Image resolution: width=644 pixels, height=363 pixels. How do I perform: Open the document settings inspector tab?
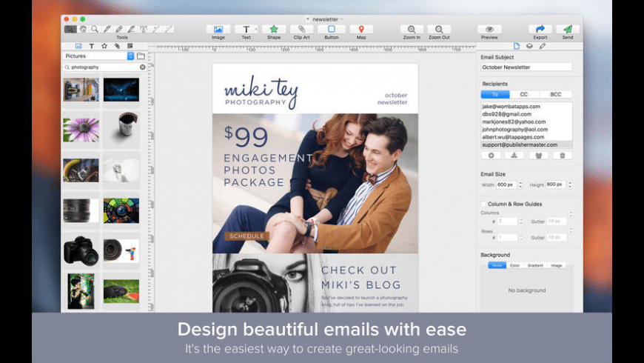pos(516,46)
